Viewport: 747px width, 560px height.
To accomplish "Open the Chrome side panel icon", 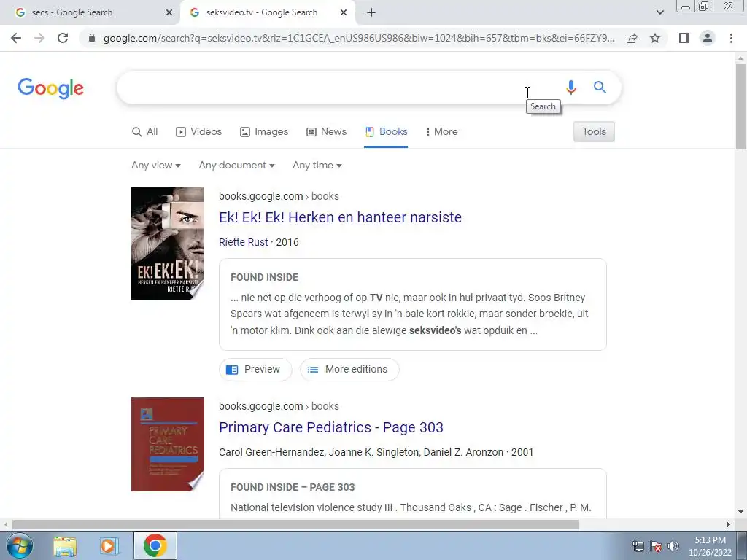I will (x=684, y=38).
